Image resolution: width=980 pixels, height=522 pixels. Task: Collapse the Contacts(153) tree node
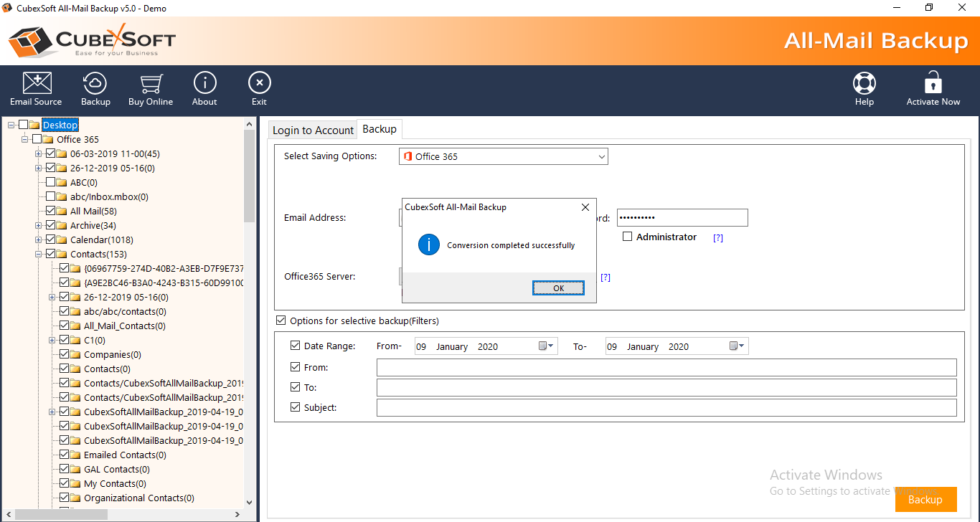click(x=39, y=254)
